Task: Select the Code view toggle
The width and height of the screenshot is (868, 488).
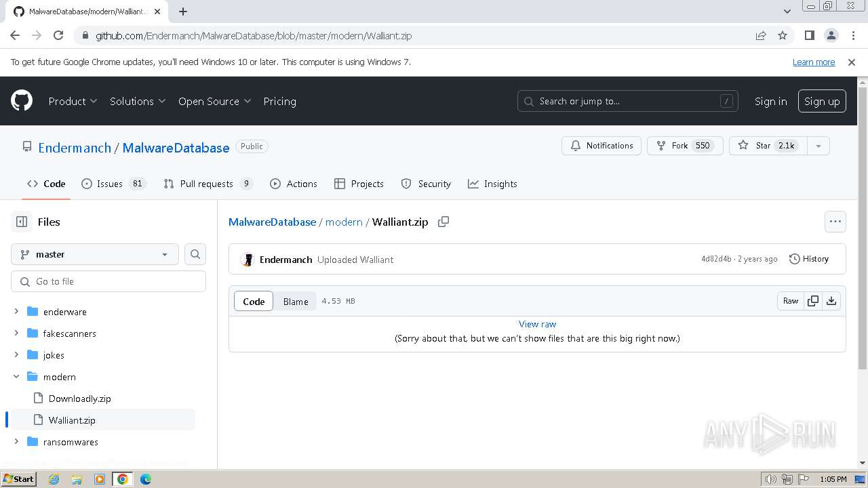Action: click(254, 302)
